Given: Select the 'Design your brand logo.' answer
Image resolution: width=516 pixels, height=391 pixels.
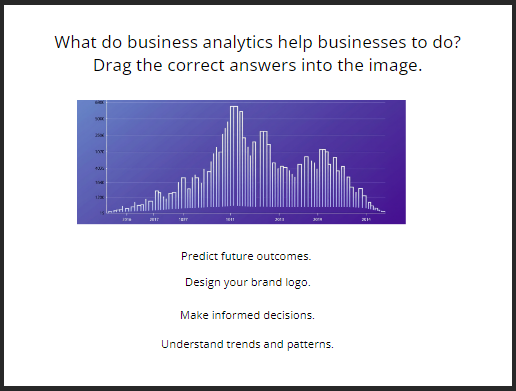Looking at the screenshot, I should (248, 282).
